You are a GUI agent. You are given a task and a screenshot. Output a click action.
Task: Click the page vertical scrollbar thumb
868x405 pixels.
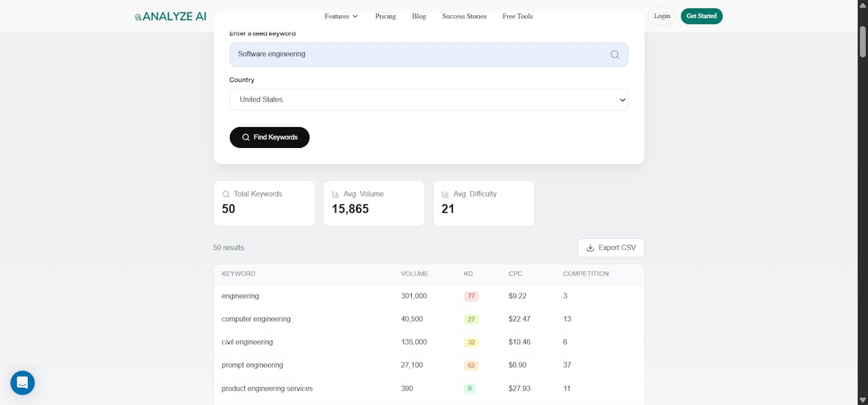coord(862,42)
